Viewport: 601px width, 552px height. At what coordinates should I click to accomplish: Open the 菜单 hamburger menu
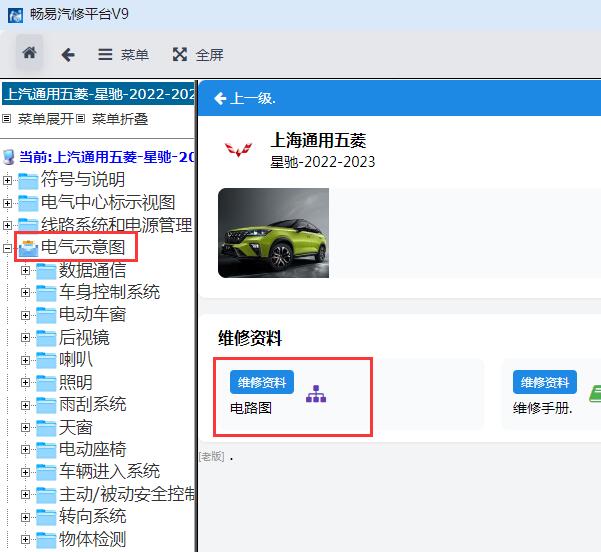[x=123, y=54]
